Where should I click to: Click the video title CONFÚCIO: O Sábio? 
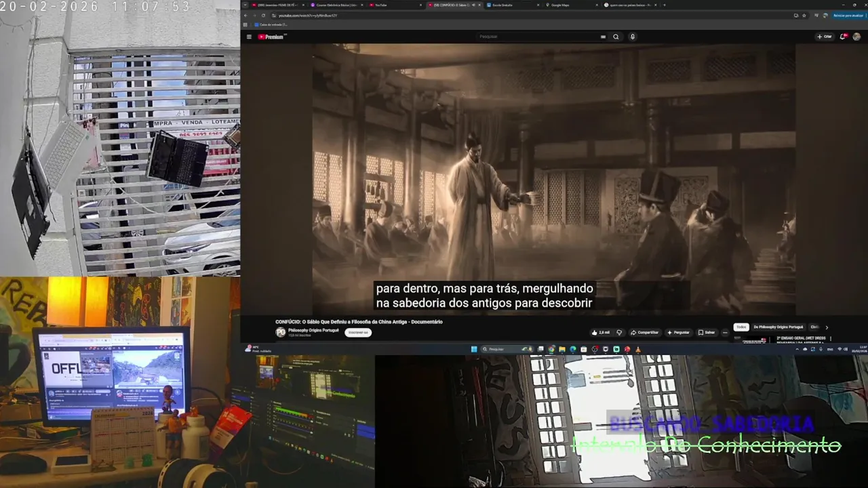click(x=359, y=322)
